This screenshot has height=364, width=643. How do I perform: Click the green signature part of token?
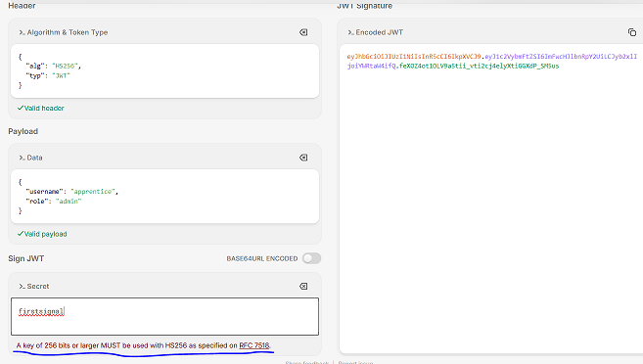(x=479, y=66)
